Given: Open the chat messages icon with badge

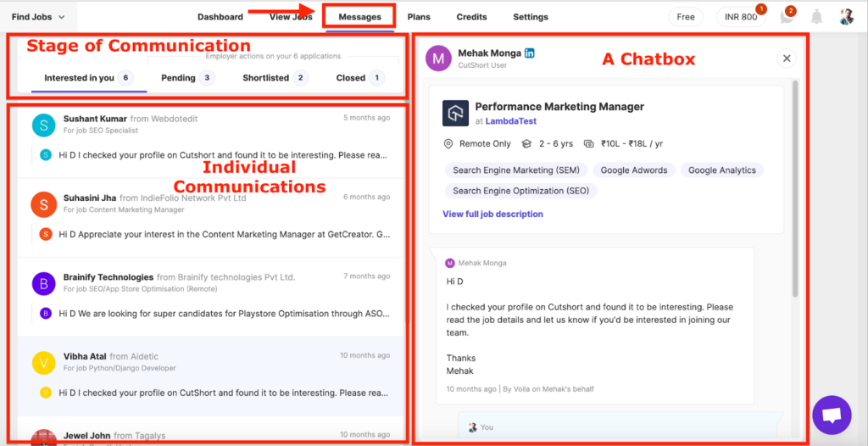Looking at the screenshot, I should pos(787,16).
